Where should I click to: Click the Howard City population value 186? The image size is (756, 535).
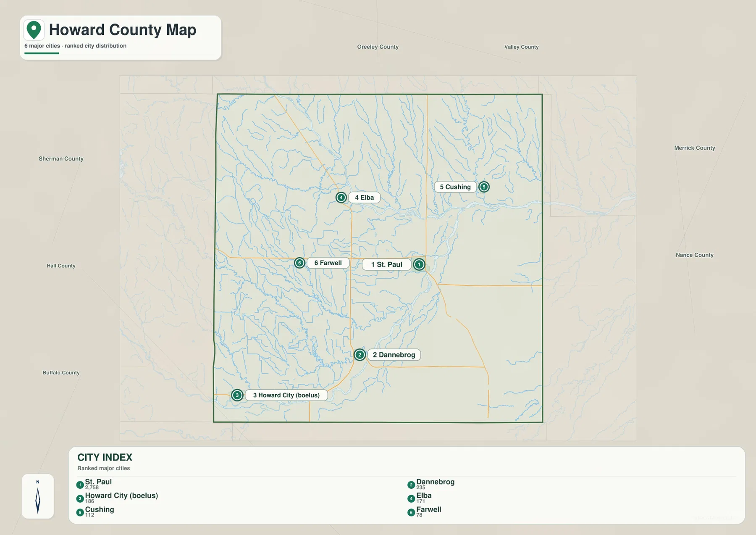coord(89,501)
